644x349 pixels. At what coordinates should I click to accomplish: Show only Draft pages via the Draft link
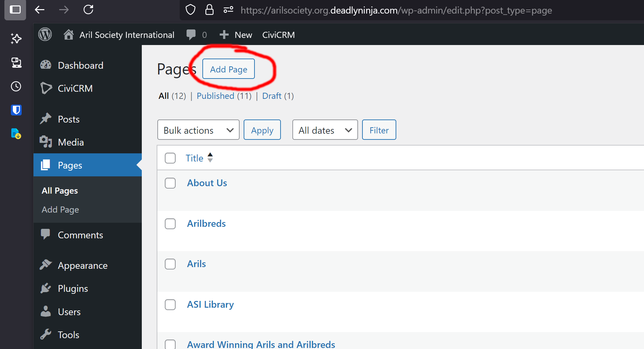(272, 96)
